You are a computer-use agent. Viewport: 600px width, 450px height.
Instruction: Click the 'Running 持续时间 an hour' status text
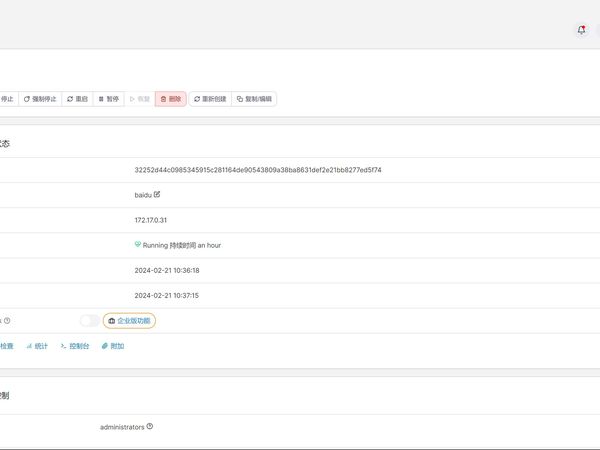click(182, 245)
